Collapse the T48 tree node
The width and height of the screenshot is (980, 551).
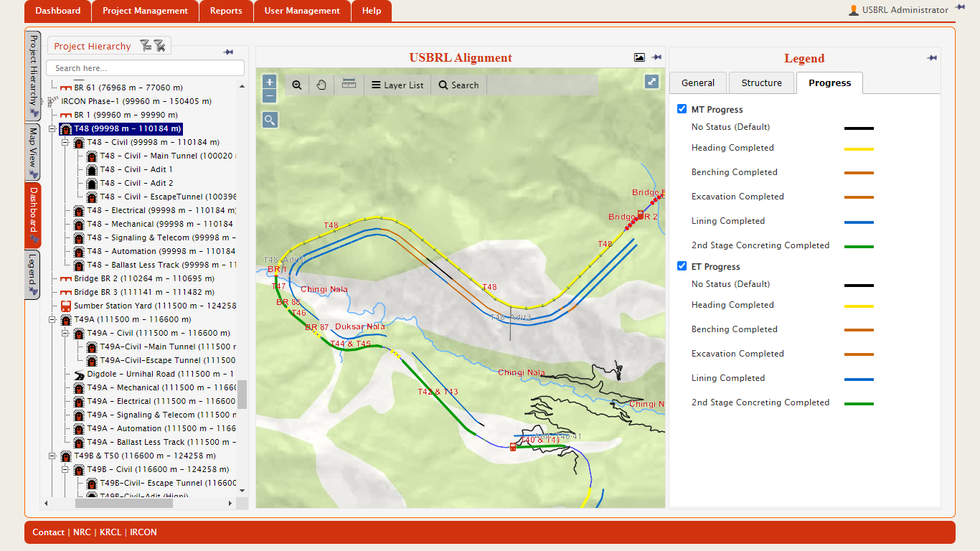(52, 129)
